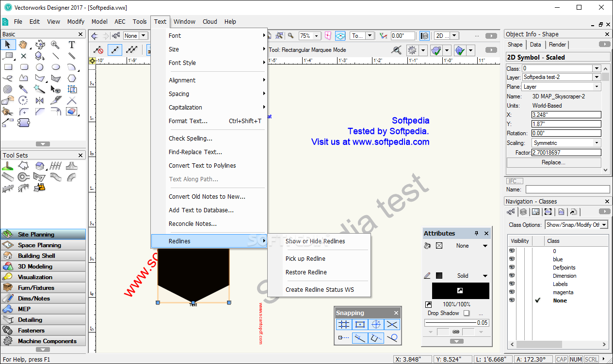This screenshot has width=613, height=364.
Task: Select the Rounded Rectangle tool
Action: click(23, 67)
